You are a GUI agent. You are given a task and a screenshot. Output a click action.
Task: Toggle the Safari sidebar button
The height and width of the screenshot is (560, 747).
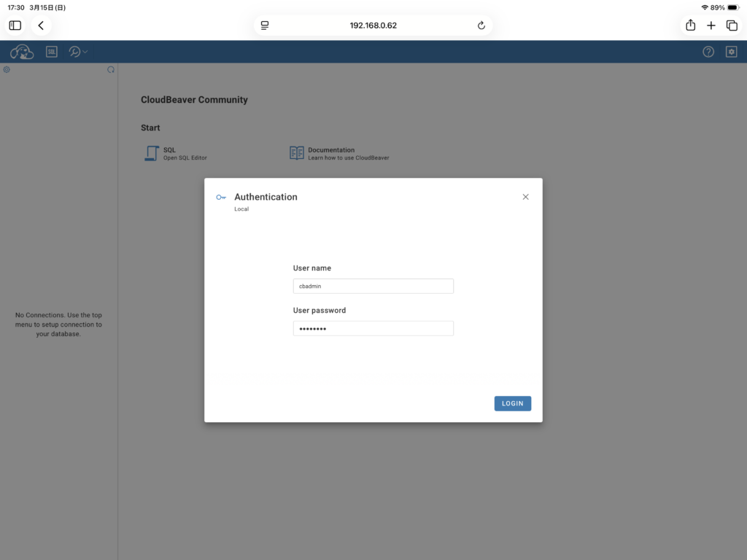[x=15, y=26]
